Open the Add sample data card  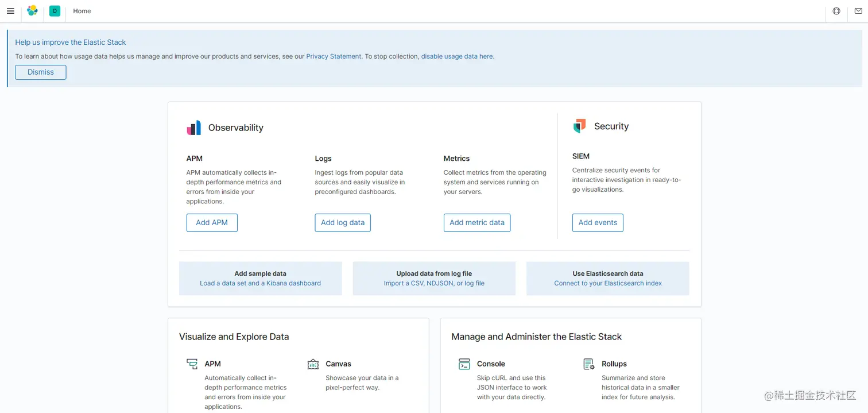point(261,279)
